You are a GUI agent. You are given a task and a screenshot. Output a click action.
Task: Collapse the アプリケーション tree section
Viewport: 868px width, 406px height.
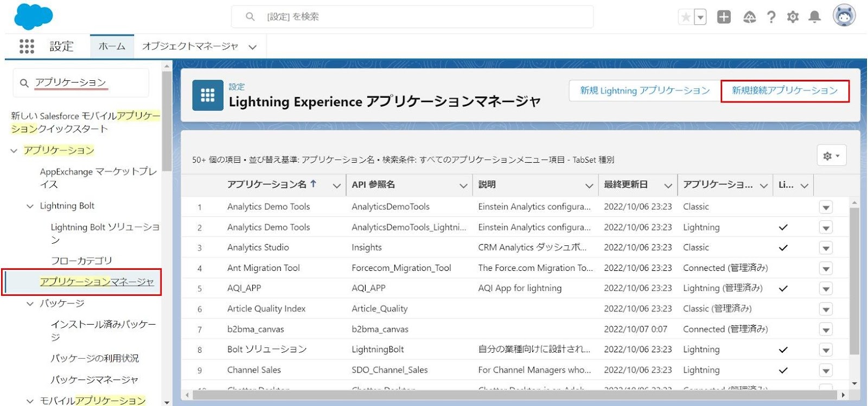pyautogui.click(x=14, y=151)
